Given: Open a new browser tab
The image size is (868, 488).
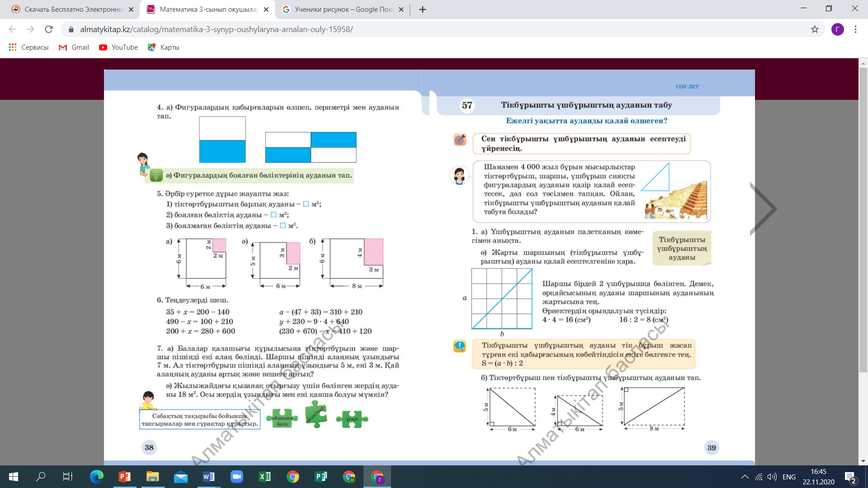Looking at the screenshot, I should [x=423, y=9].
